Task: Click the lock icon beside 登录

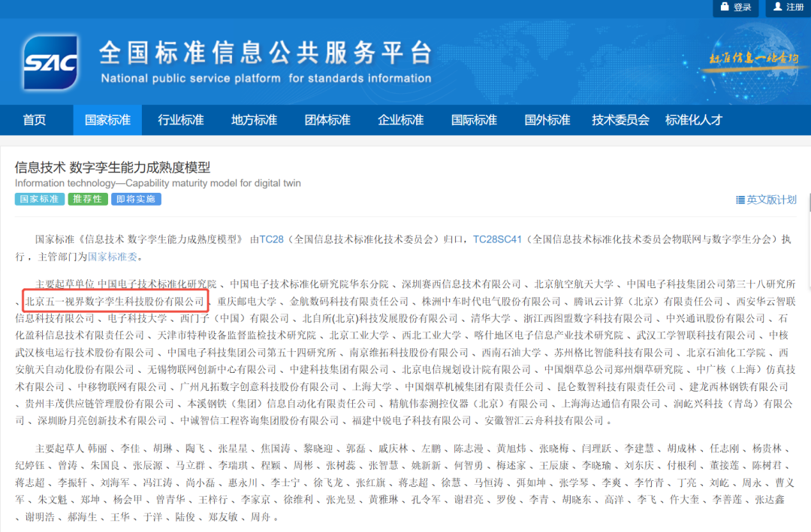Action: click(725, 7)
